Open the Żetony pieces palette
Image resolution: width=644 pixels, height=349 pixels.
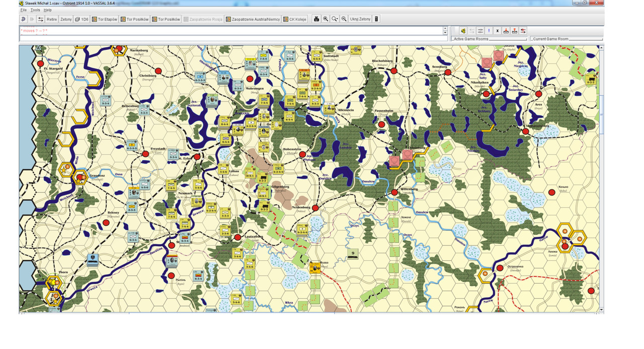coord(66,19)
